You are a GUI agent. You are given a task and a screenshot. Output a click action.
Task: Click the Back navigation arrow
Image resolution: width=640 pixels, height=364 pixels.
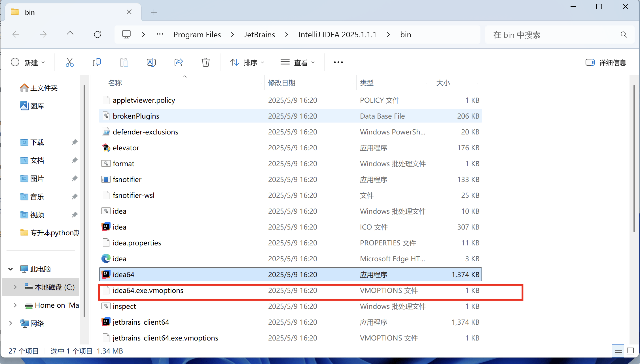coord(16,35)
